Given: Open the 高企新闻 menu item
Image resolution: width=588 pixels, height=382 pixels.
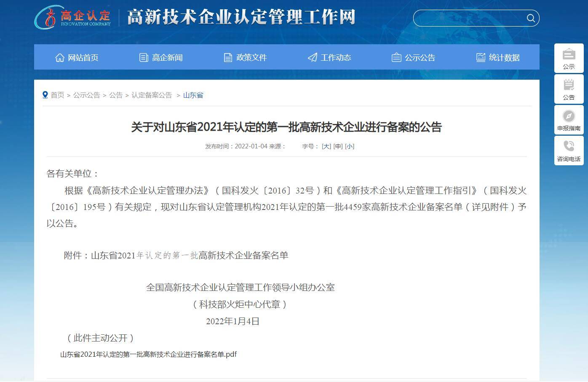Looking at the screenshot, I should point(161,57).
